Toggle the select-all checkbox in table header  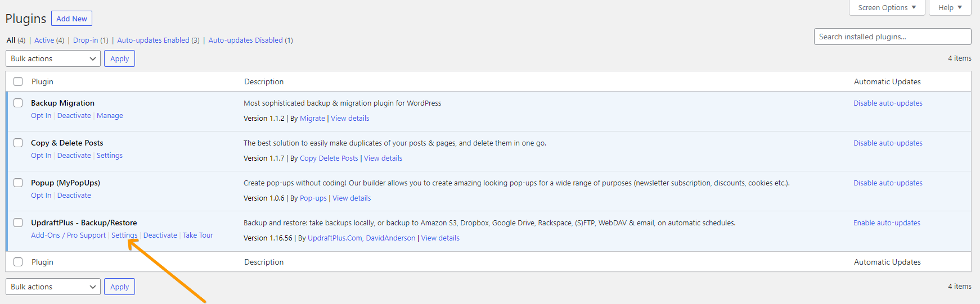click(x=18, y=81)
